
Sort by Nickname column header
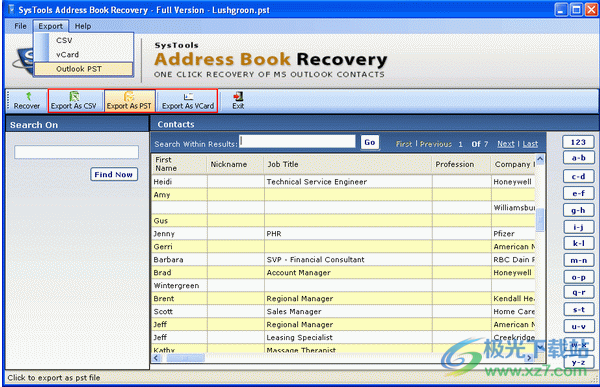pyautogui.click(x=235, y=164)
